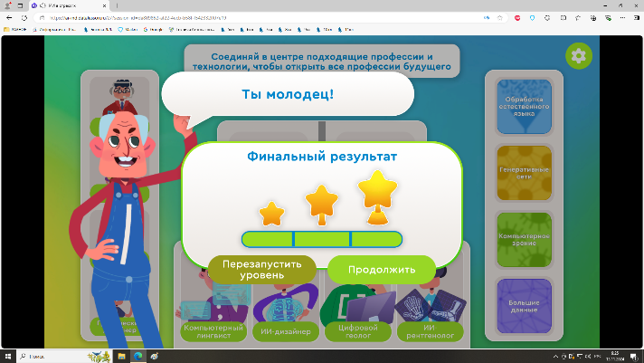644x363 pixels.
Task: Open the game settings gear icon
Action: coord(579,56)
